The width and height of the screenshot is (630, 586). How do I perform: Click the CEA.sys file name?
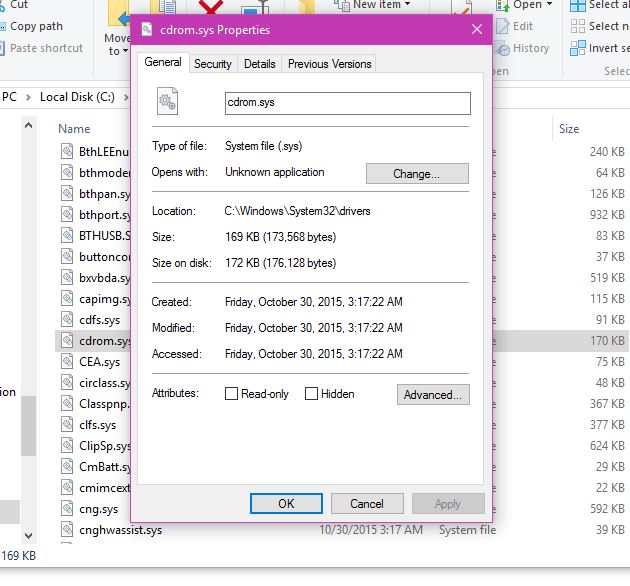(x=100, y=362)
